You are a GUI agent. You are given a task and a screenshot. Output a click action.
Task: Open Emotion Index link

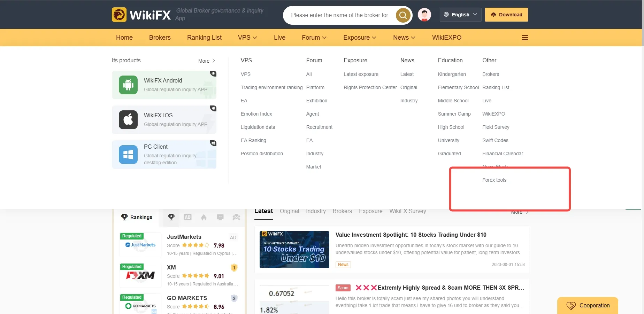tap(256, 114)
